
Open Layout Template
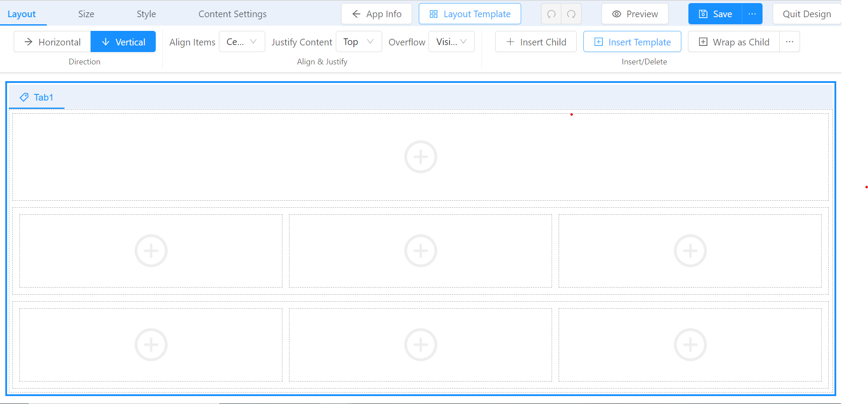470,14
